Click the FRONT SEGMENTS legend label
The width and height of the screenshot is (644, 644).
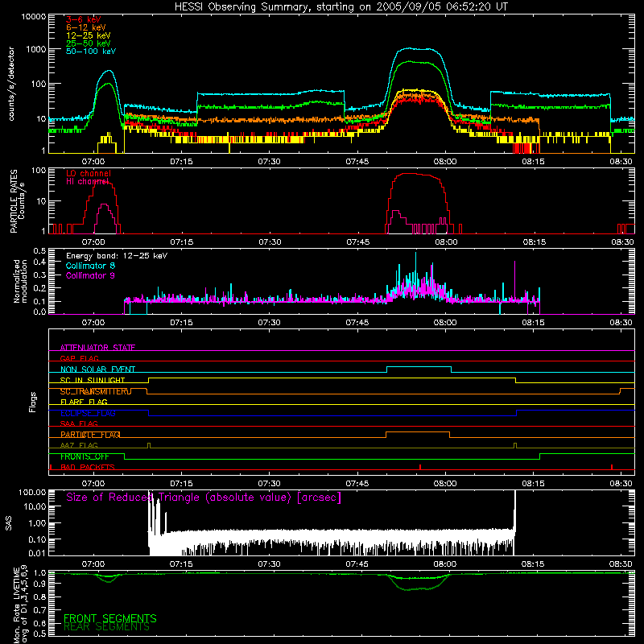pos(110,618)
